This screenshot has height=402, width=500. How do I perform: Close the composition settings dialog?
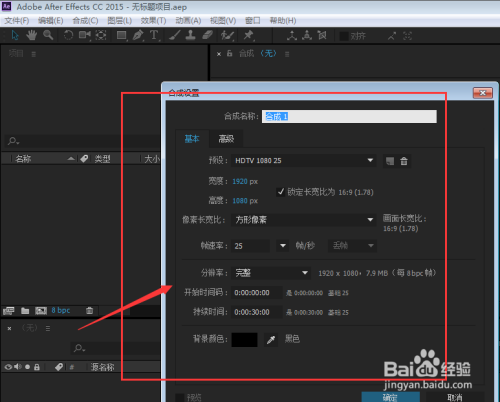[x=482, y=93]
